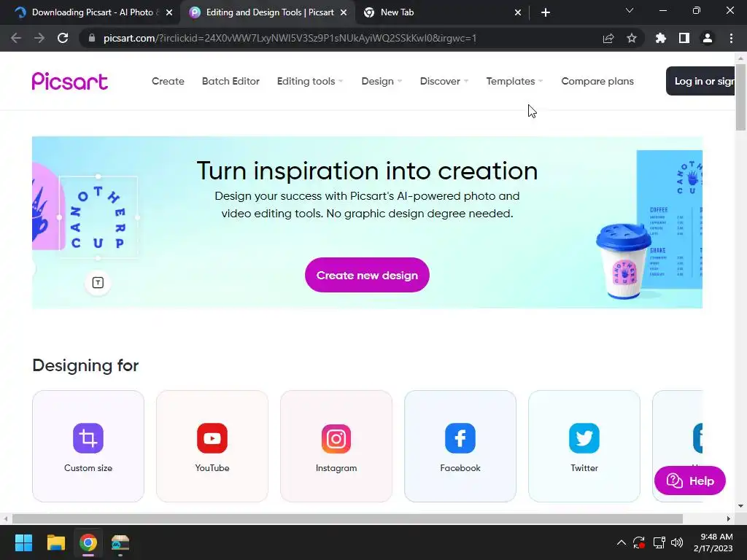
Task: Click the horizontal scrollbar thumb
Action: point(347,518)
